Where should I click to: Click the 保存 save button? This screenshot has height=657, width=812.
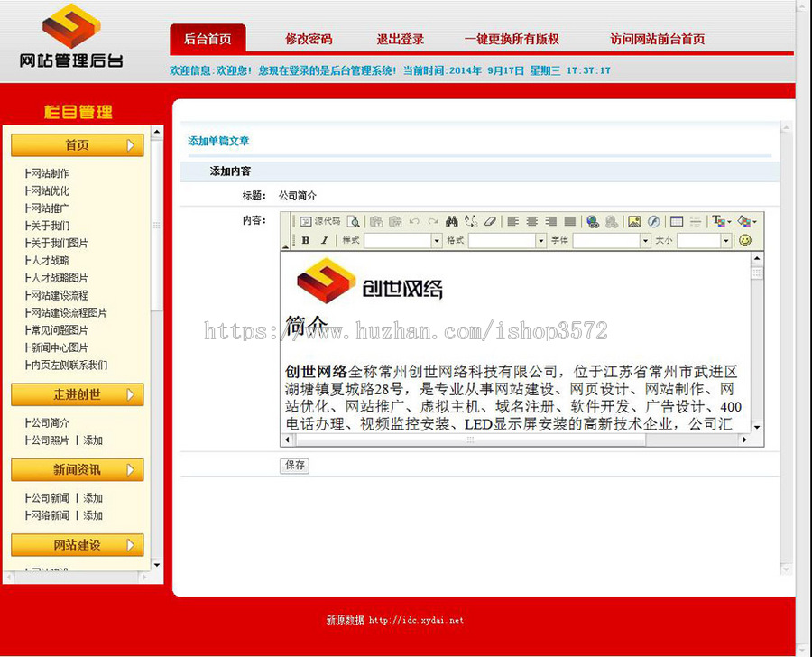pos(293,467)
